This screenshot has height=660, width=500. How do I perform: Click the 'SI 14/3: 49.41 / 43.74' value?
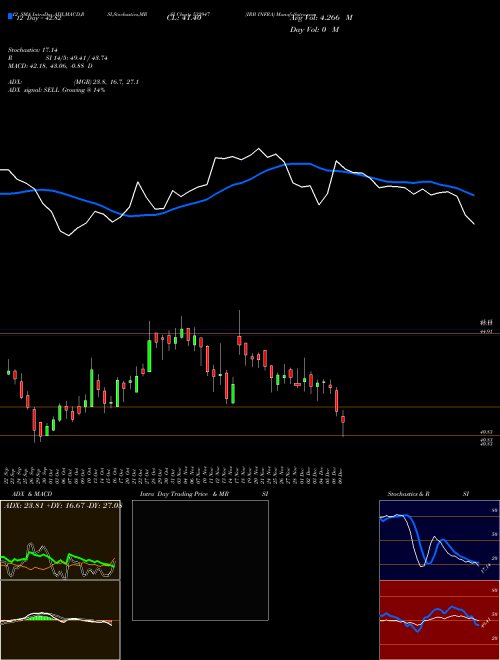coord(77,58)
